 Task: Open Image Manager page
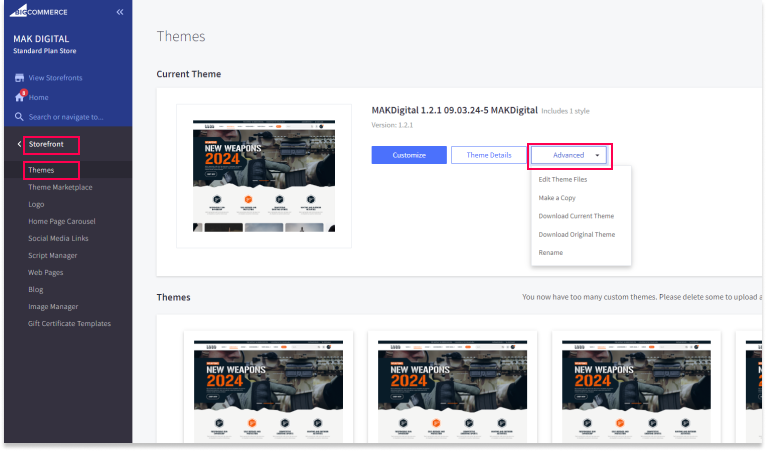tap(53, 306)
